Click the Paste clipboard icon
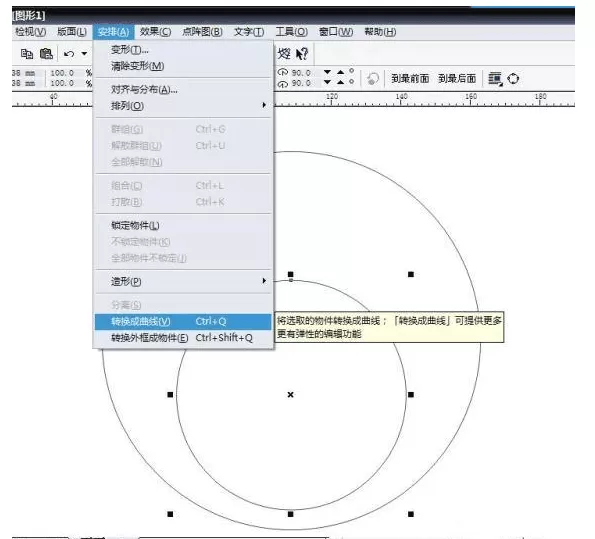This screenshot has height=539, width=595. (46, 54)
